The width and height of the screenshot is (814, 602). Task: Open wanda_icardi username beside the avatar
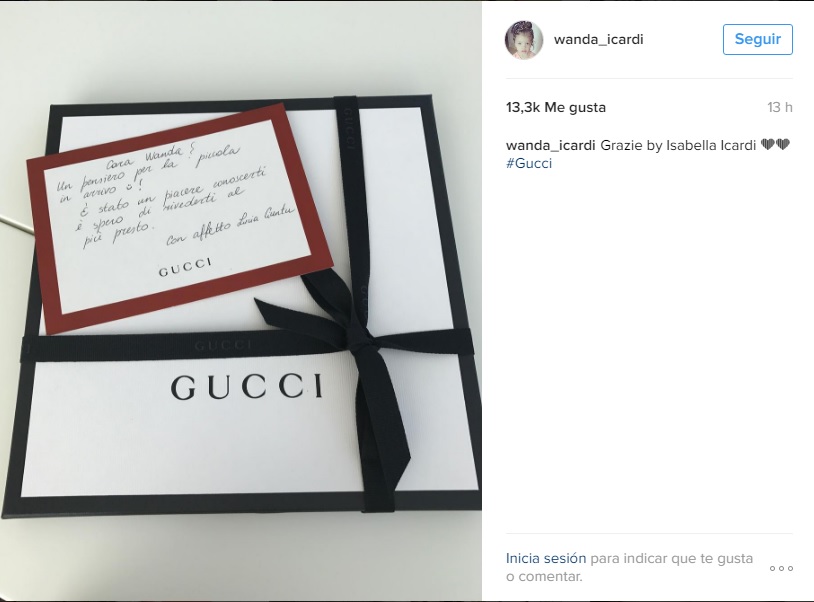coord(599,40)
